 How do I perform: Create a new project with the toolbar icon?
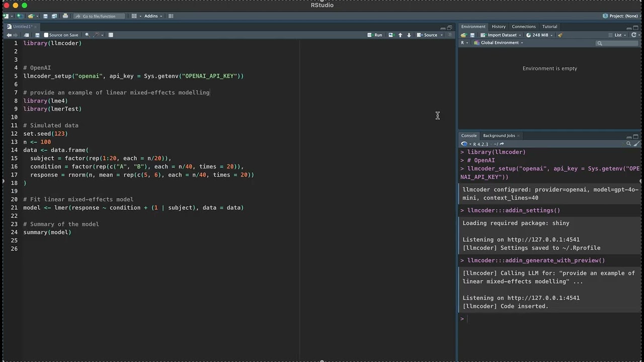(20, 16)
